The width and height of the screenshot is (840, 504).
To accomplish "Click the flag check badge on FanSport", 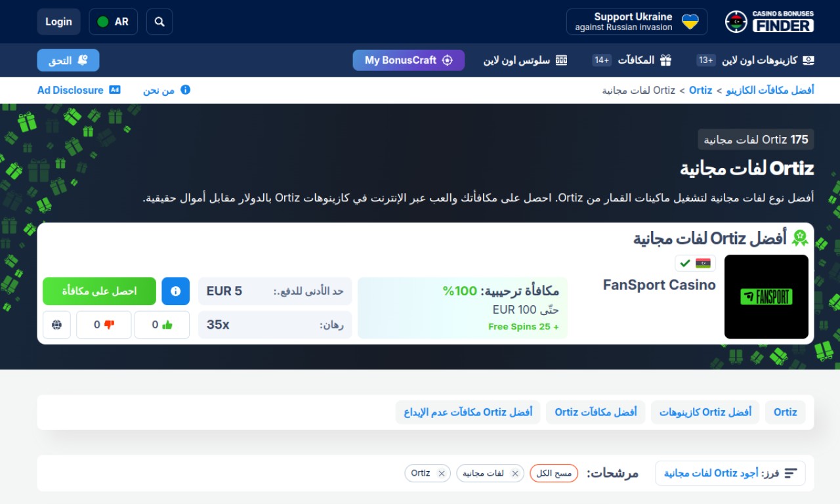I will [695, 263].
